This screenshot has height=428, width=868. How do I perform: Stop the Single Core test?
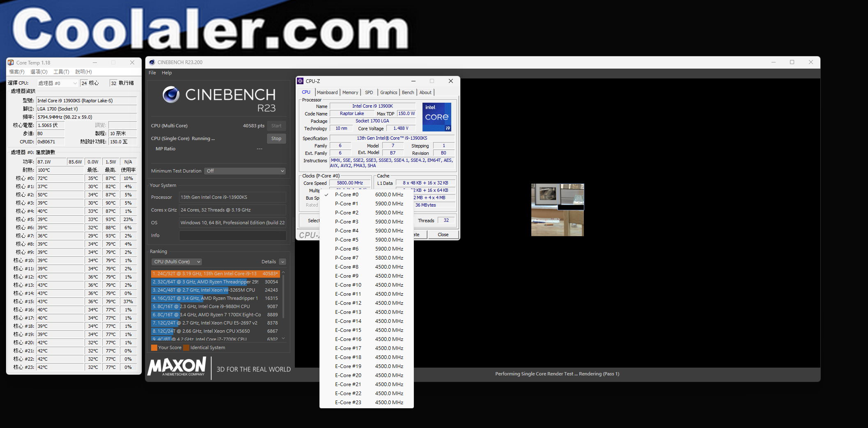(x=276, y=138)
